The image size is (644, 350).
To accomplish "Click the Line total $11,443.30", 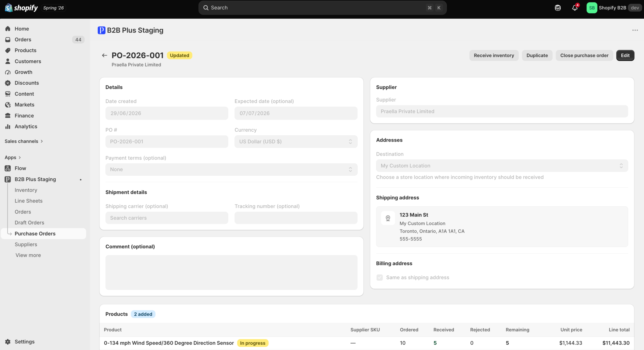I will tap(616, 343).
